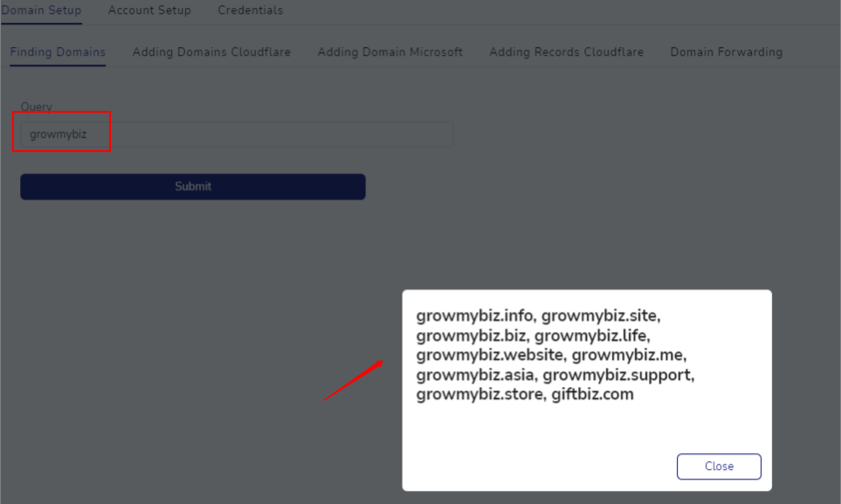Open the Domain Setup tab
This screenshot has width=841, height=504.
pos(41,10)
